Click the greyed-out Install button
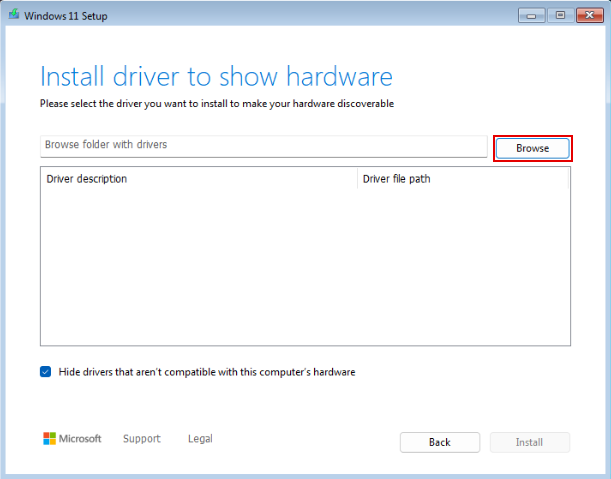 point(529,442)
